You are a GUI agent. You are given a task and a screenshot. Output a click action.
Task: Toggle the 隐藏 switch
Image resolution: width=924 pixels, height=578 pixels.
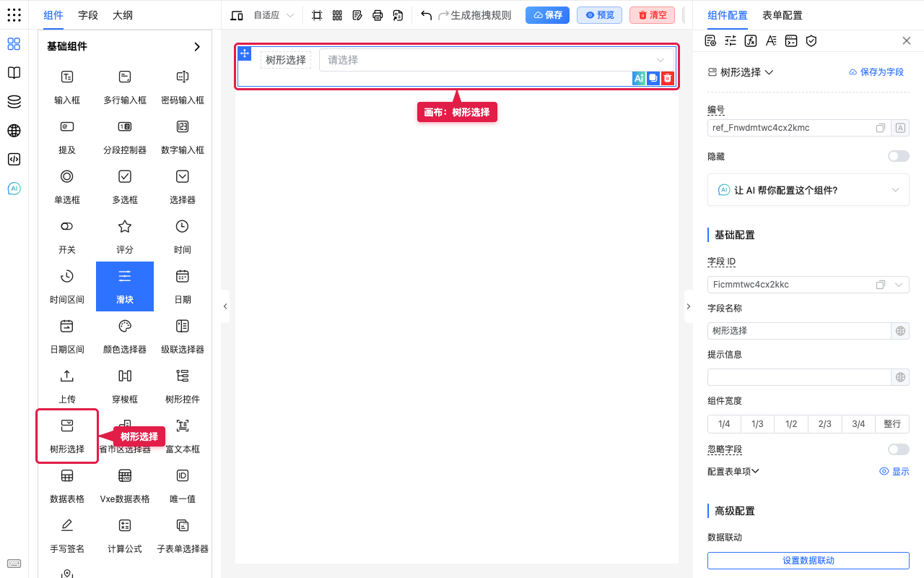(x=899, y=156)
